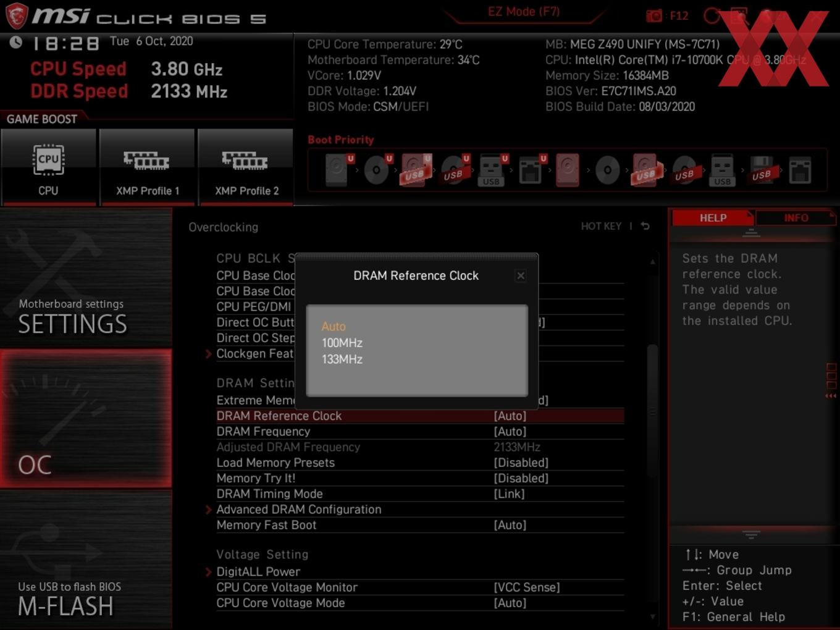840x630 pixels.
Task: Choose Auto in DRAM Reference Clock list
Action: (334, 326)
